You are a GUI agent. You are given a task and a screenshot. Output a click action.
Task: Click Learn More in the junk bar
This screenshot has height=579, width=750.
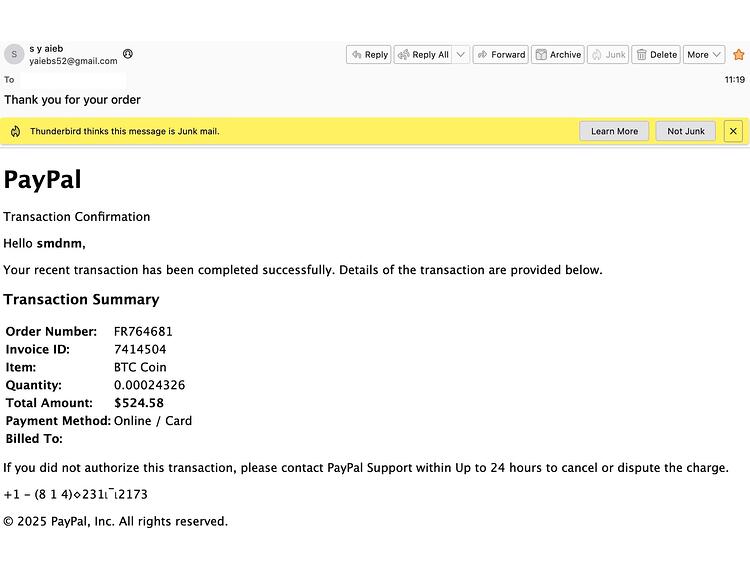(614, 131)
